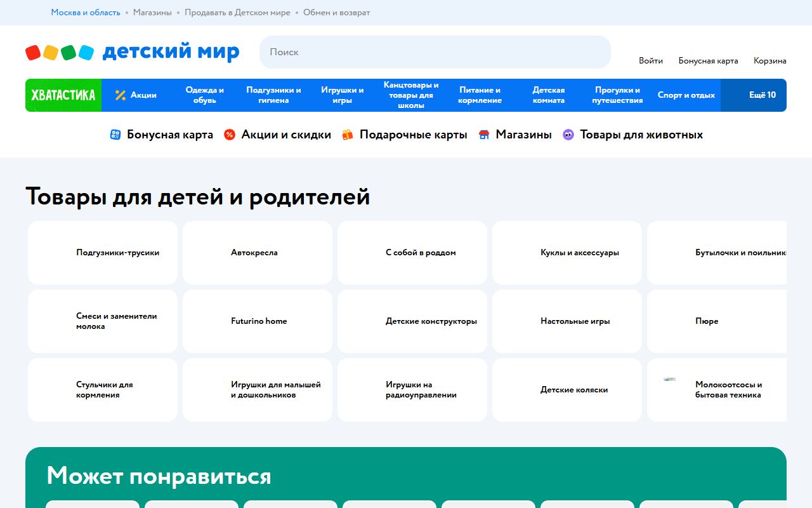Image resolution: width=812 pixels, height=508 pixels.
Task: Open Автокресла category card
Action: click(258, 253)
